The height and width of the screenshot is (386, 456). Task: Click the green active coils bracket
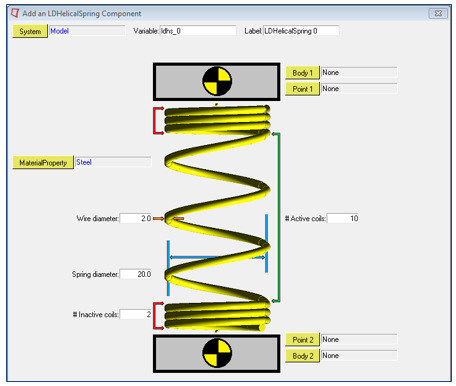[277, 217]
